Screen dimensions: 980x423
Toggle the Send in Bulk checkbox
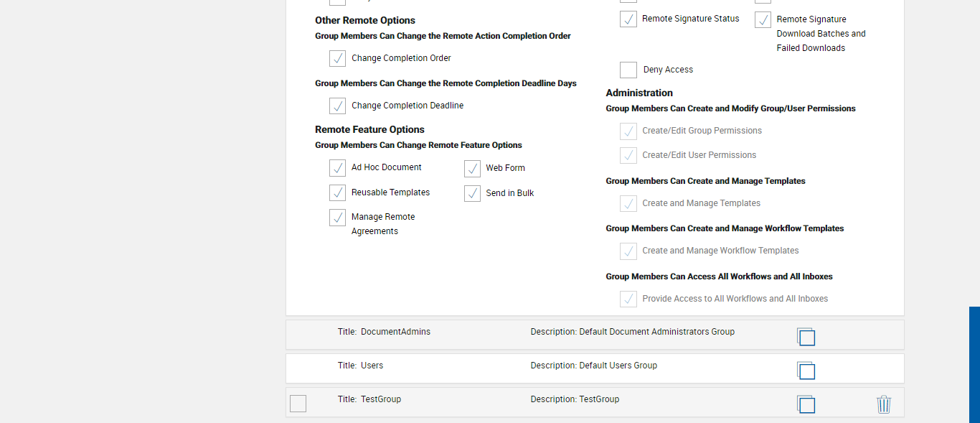pos(472,193)
